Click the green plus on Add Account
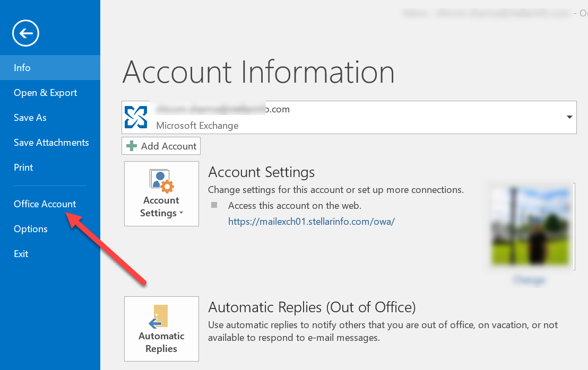The width and height of the screenshot is (588, 370). (x=131, y=146)
